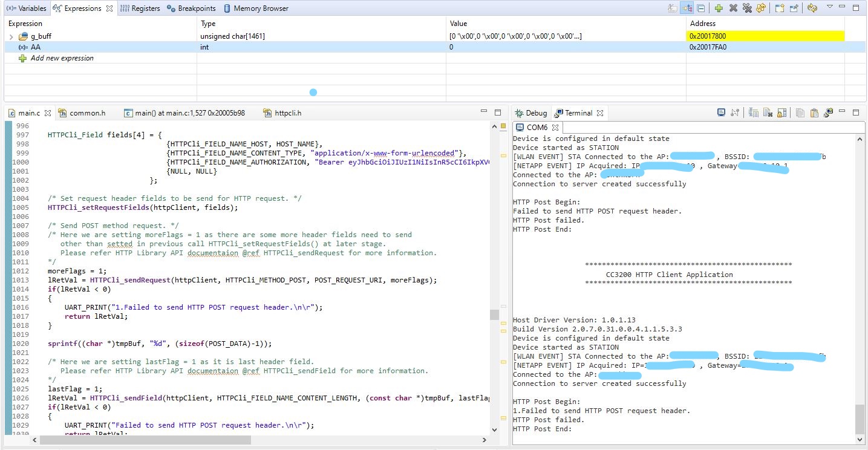The width and height of the screenshot is (868, 450).
Task: Click the terminal scrollbar down arrow
Action: point(860,440)
